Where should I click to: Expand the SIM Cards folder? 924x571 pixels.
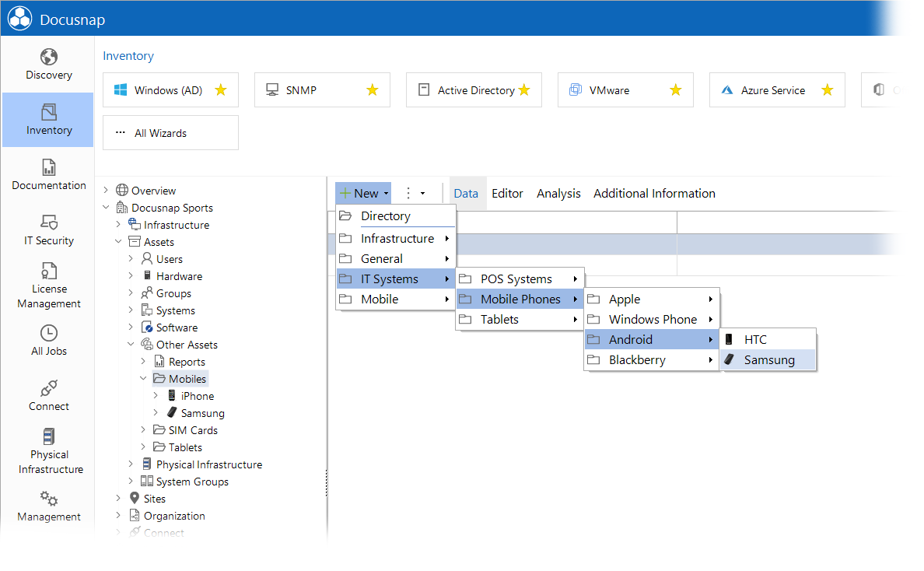pos(142,429)
